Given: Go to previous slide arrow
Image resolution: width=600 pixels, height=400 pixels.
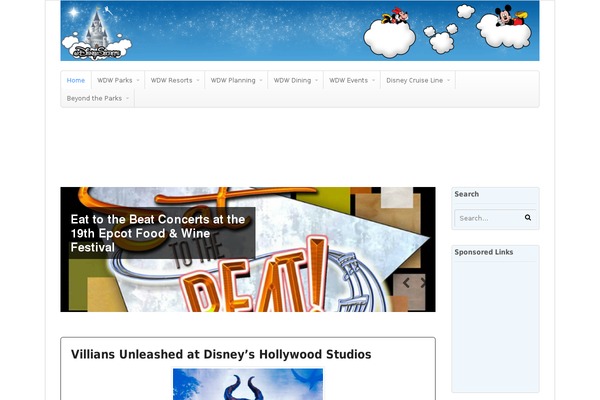Looking at the screenshot, I should [x=406, y=283].
